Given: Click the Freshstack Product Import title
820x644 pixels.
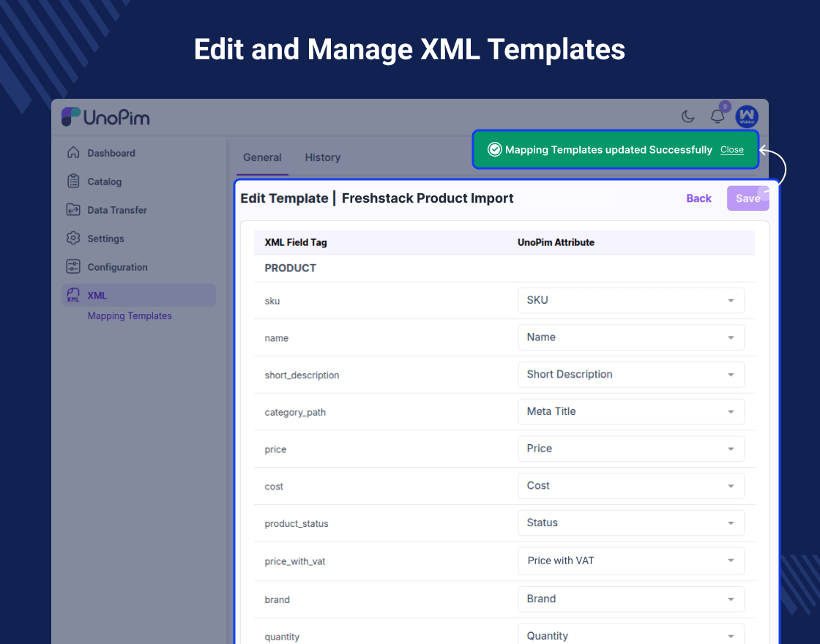Looking at the screenshot, I should click(x=428, y=198).
